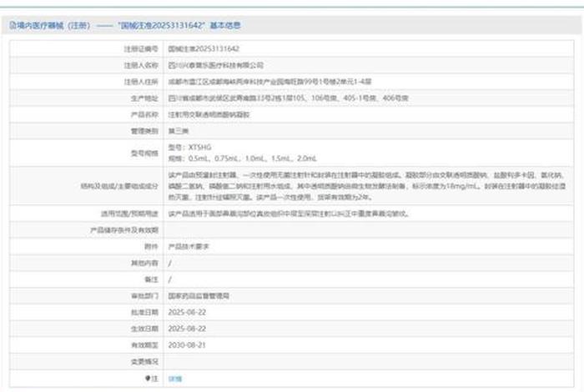The height and width of the screenshot is (392, 584).
Task: Click the 适用范围/预期用途 value sentence
Action: [289, 214]
